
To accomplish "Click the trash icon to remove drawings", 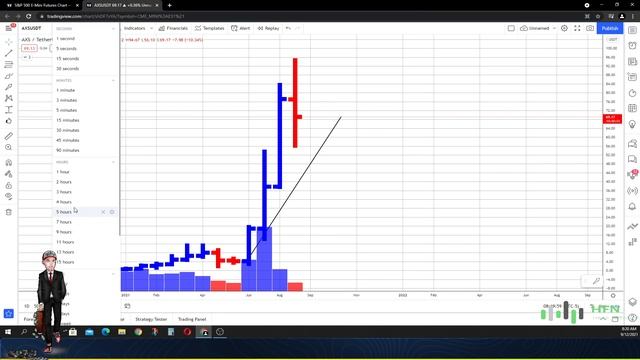I will click(9, 212).
